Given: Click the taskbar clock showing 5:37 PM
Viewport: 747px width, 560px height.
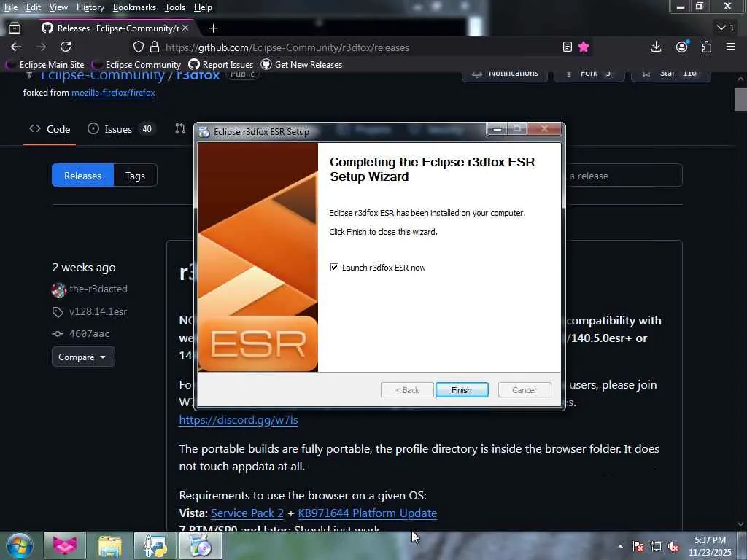Looking at the screenshot, I should point(710,546).
